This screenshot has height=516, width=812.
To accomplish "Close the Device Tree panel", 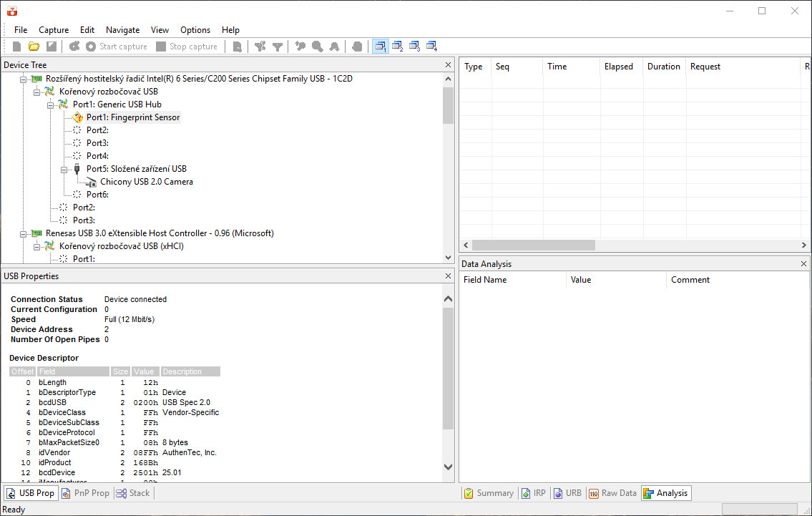I will 448,64.
